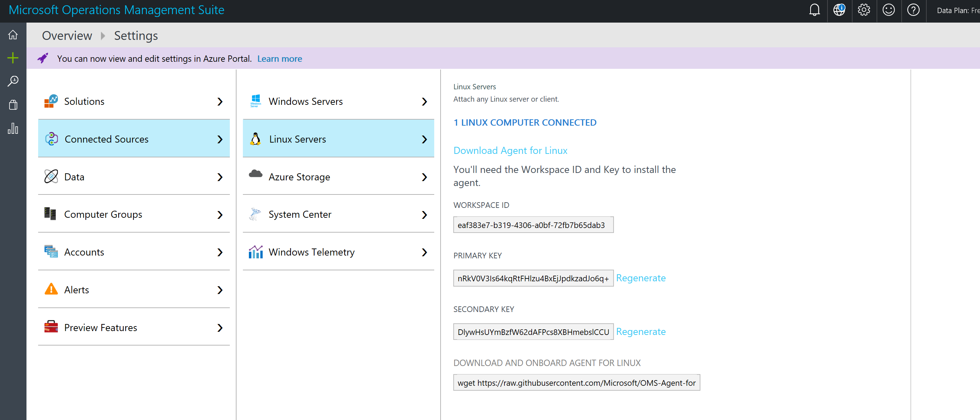Click 1 Linux Computer Connected link
980x420 pixels.
click(x=525, y=122)
